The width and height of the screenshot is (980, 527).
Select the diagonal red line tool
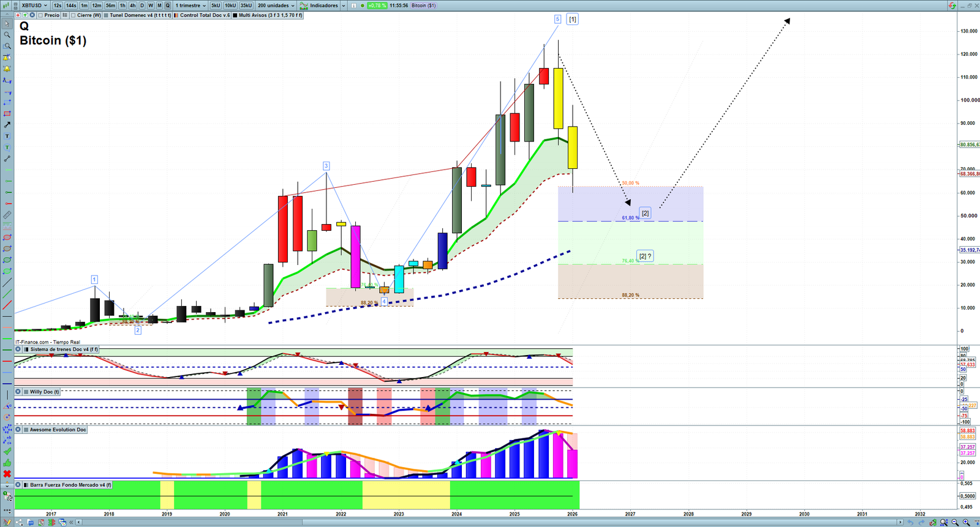tap(7, 305)
